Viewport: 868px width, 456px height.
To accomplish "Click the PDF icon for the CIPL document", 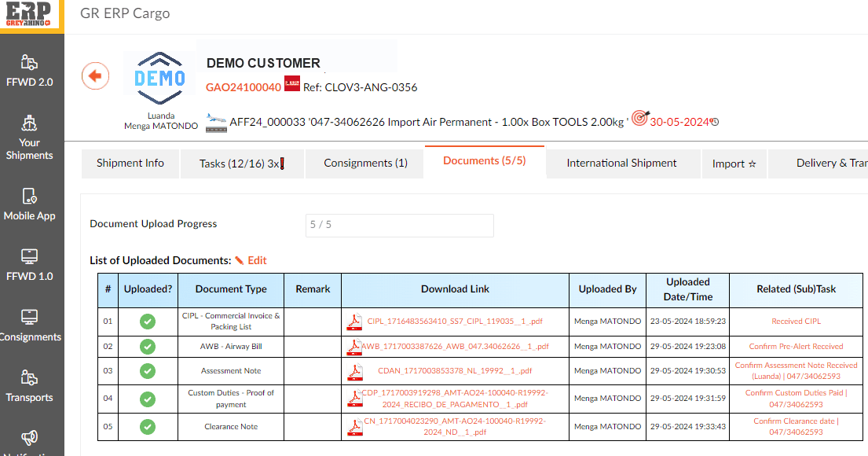I will [355, 322].
